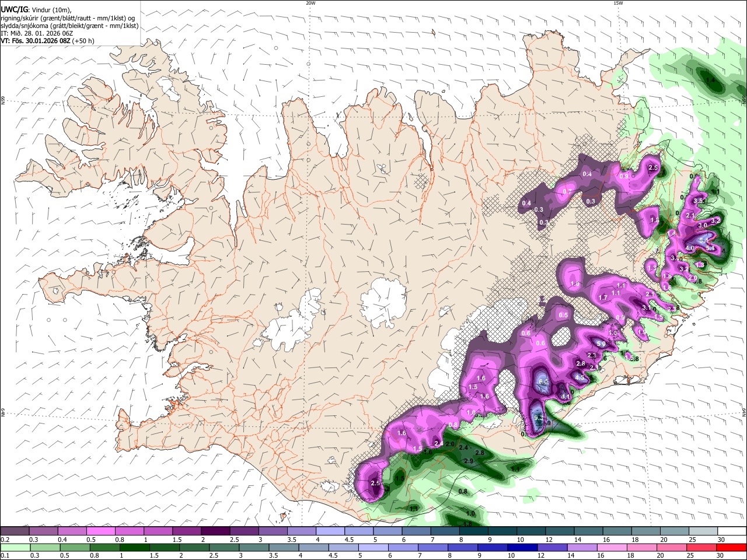The width and height of the screenshot is (747, 560).
Task: Pick the 3–3.5 sage rain swatch
Action: pyautogui.click(x=254, y=547)
